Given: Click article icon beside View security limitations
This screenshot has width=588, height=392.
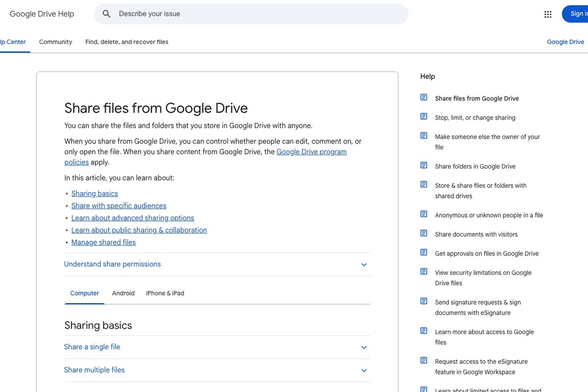Looking at the screenshot, I should coord(424,271).
